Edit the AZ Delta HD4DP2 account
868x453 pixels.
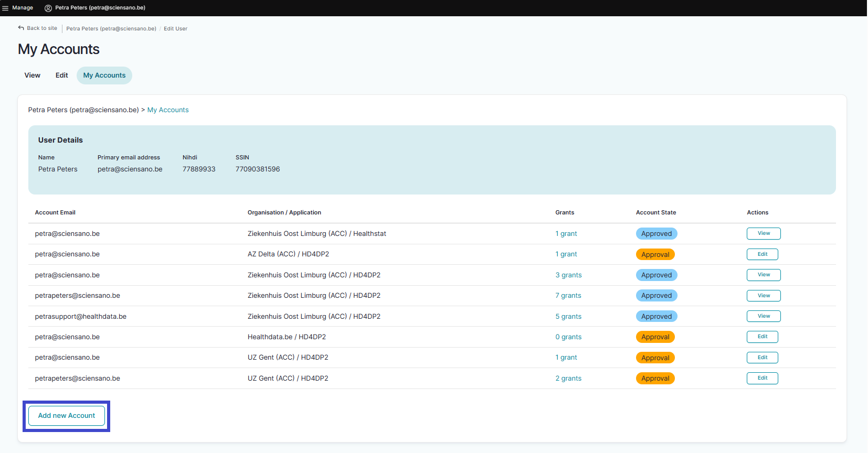tap(762, 254)
